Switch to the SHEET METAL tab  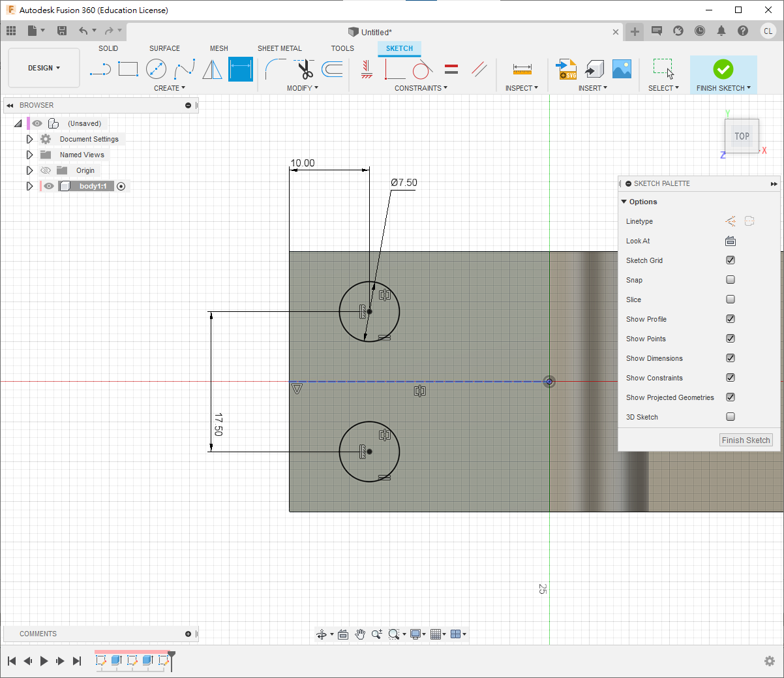click(x=279, y=48)
